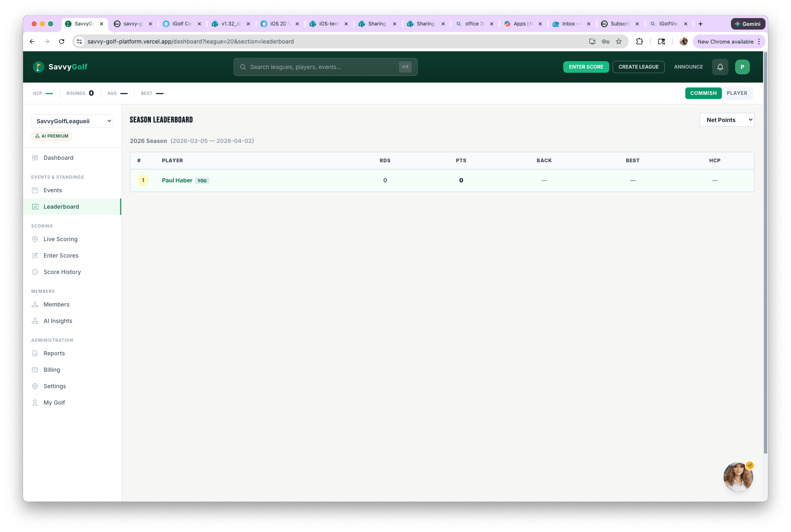Open the Net Points sorting dropdown

coord(726,120)
